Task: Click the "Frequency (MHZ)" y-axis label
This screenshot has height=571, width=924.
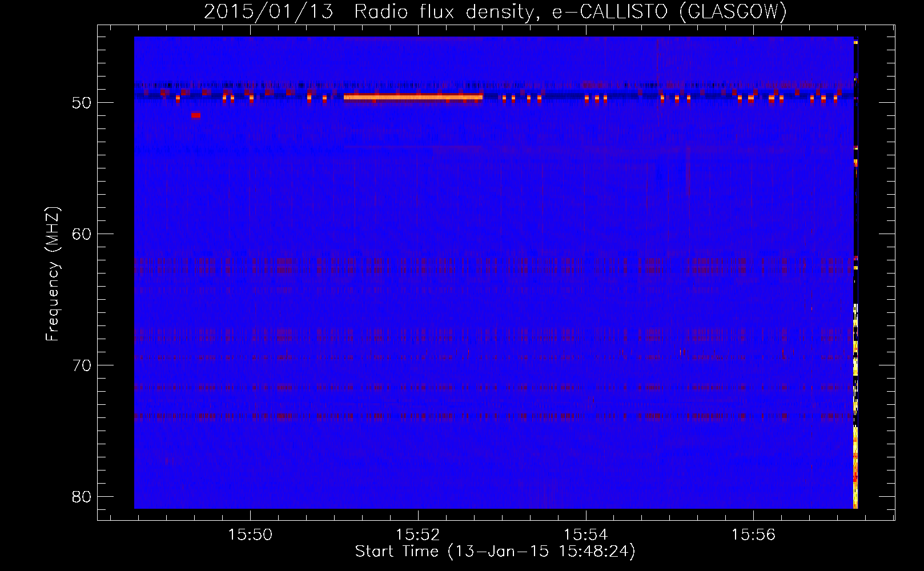Action: (x=53, y=274)
